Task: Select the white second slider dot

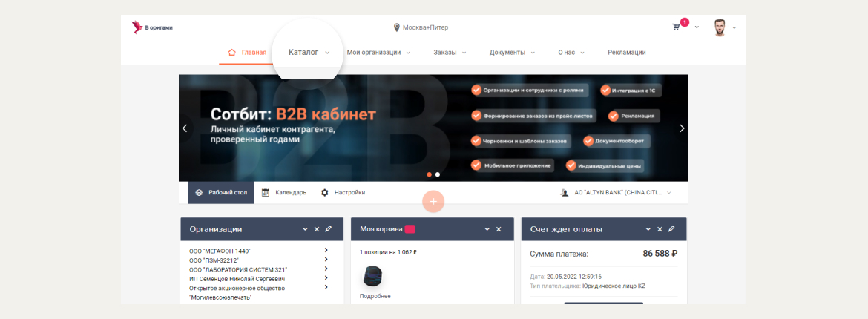Action: (x=437, y=174)
